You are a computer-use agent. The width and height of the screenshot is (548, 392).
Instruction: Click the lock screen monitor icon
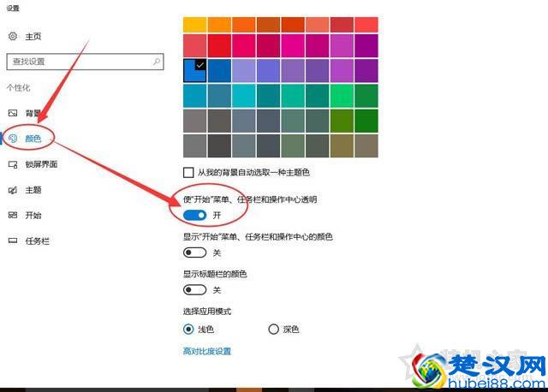13,164
